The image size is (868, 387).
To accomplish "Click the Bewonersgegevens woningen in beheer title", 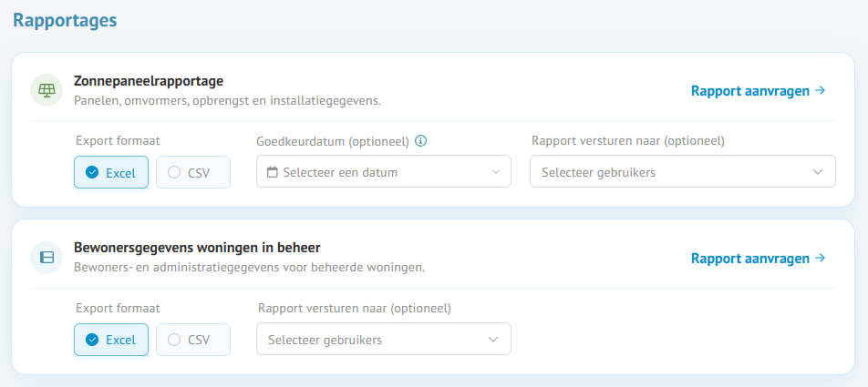I will (197, 247).
